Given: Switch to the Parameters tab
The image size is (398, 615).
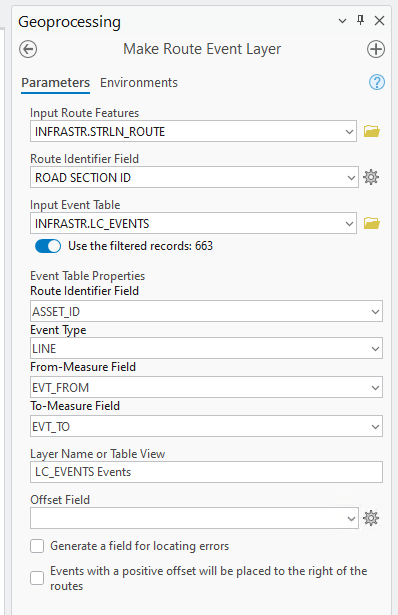Looking at the screenshot, I should (55, 83).
